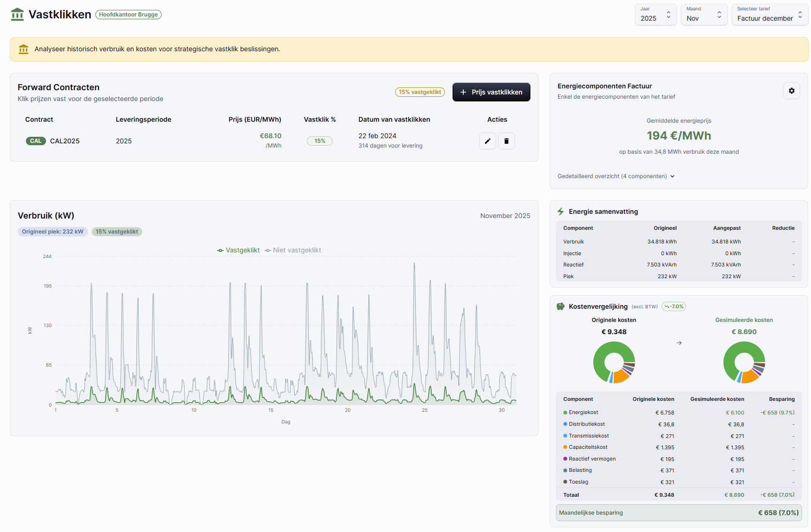Click the 194 €/MWh average energy price
Screen dimensions: 811x532
tap(679, 136)
